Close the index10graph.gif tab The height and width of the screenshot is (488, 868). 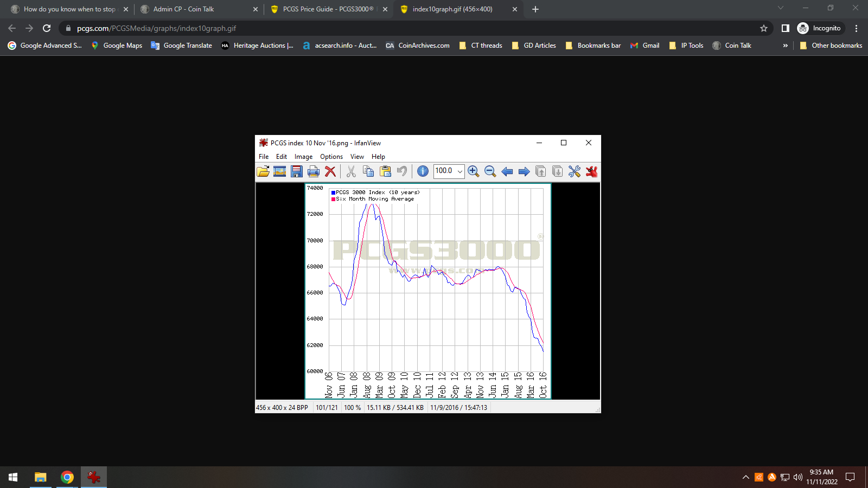point(515,9)
